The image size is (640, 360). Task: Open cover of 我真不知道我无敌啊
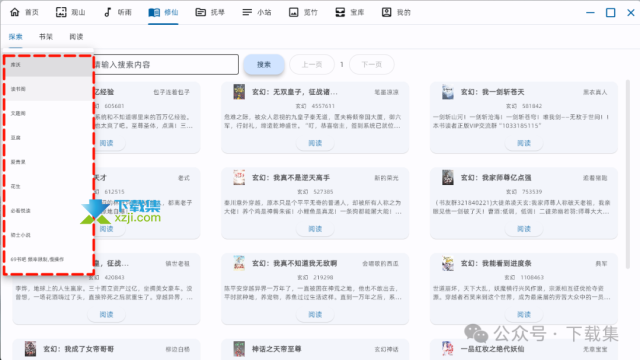239,263
